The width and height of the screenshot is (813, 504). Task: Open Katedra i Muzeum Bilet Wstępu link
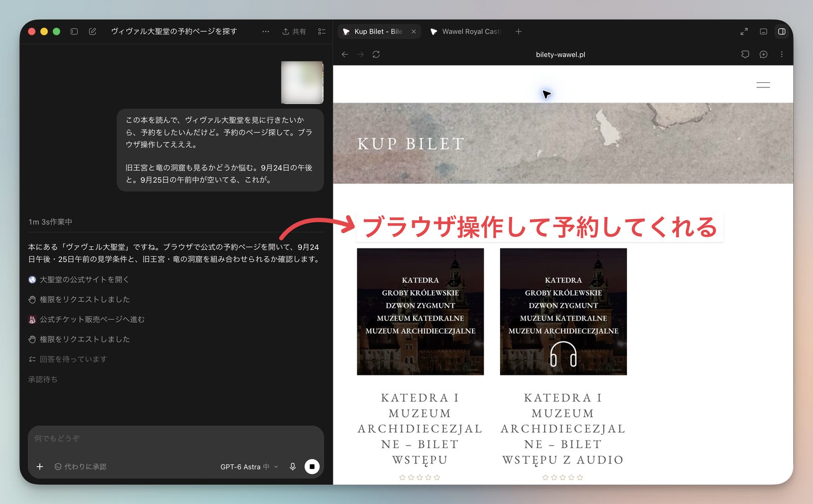pyautogui.click(x=420, y=429)
